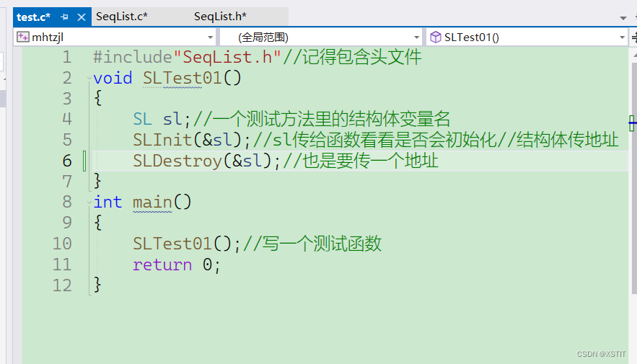Collapse the SLTest01 function block
The width and height of the screenshot is (637, 364).
click(x=89, y=78)
